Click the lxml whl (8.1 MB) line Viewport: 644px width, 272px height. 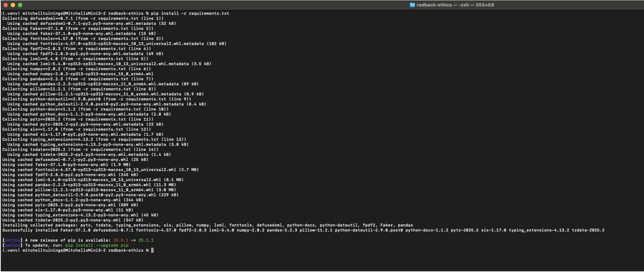point(93,180)
